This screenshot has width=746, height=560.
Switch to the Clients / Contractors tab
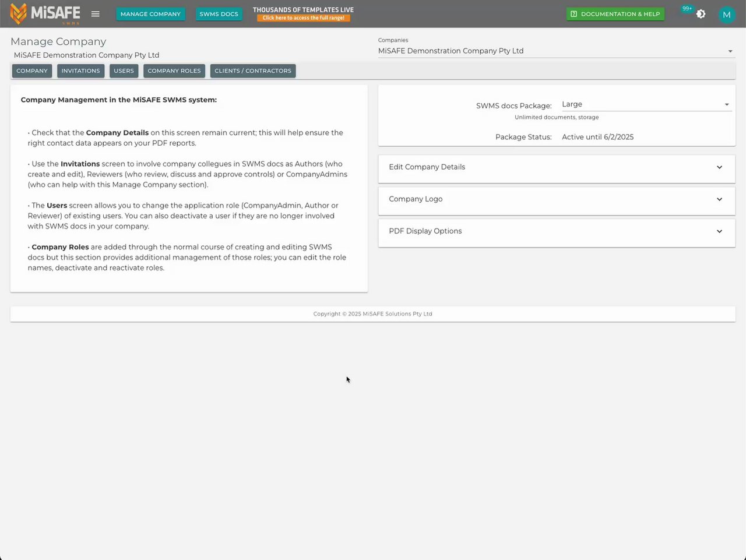click(x=253, y=71)
